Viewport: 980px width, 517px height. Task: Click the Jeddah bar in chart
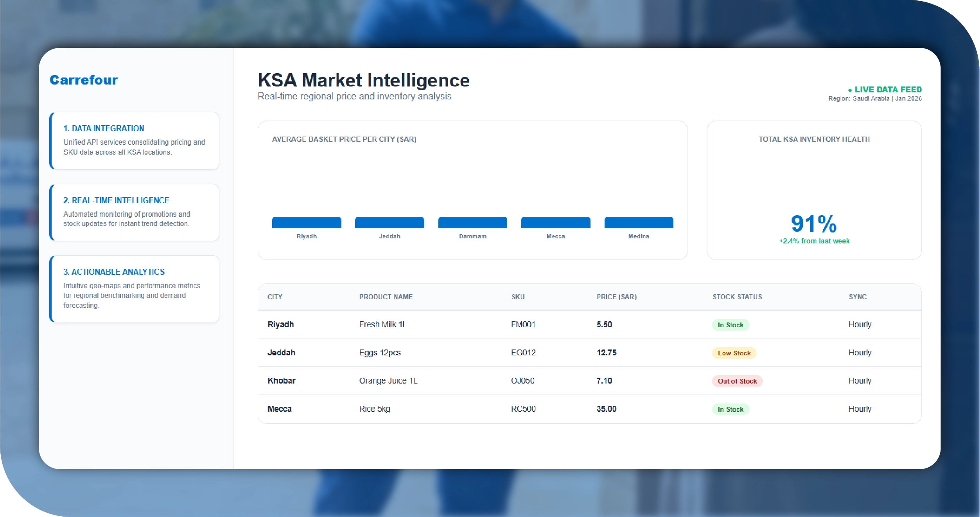pyautogui.click(x=389, y=222)
